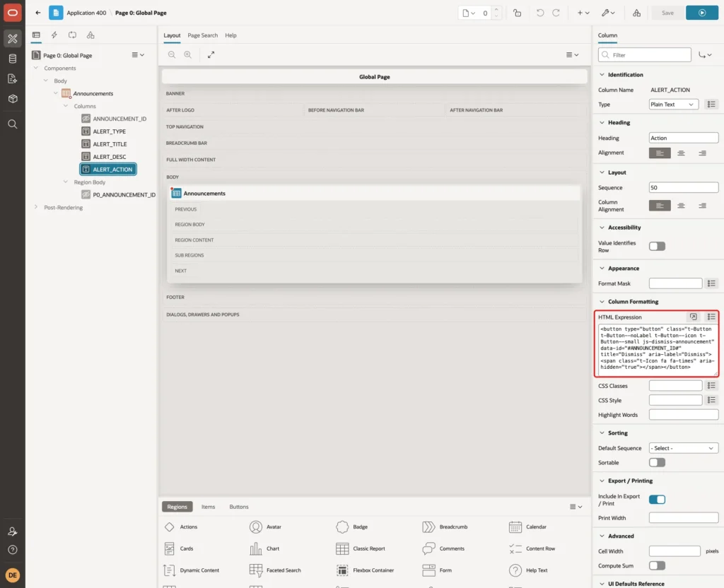Select the Classic Report region in the gallery

click(x=361, y=548)
